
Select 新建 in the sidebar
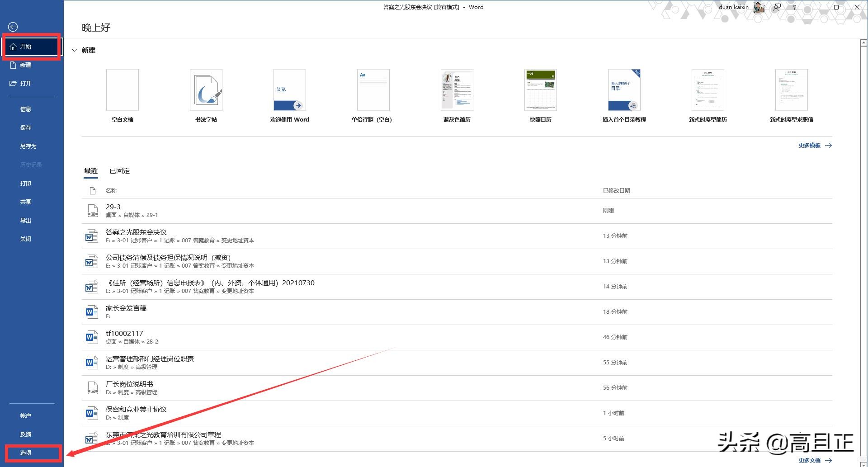[x=32, y=65]
